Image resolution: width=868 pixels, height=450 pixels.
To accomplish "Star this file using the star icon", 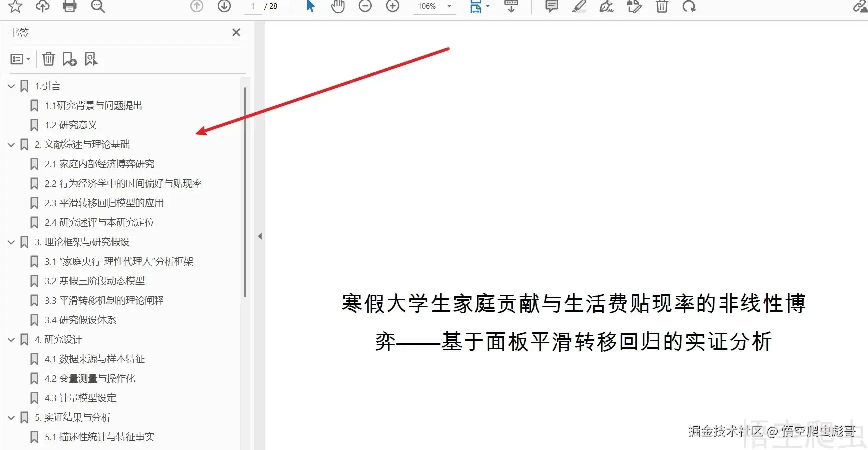I will [x=15, y=6].
